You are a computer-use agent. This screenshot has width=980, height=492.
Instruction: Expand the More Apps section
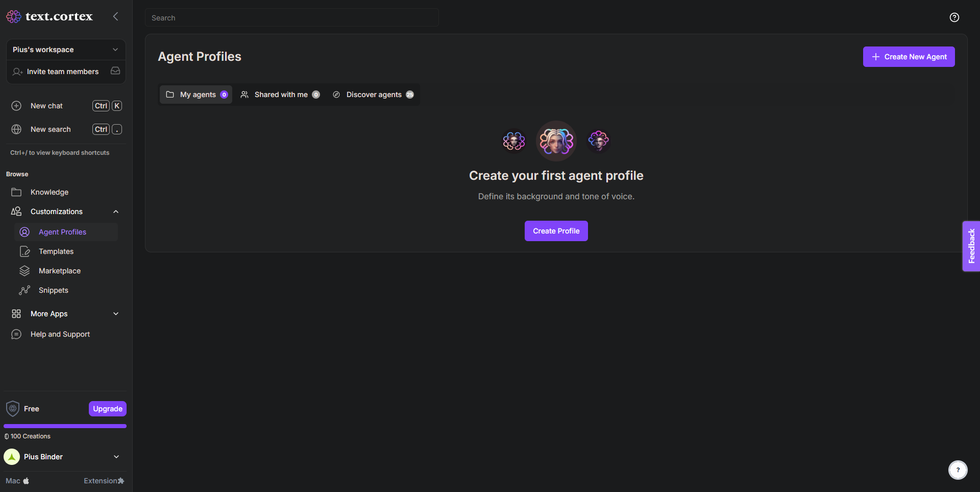click(x=116, y=314)
